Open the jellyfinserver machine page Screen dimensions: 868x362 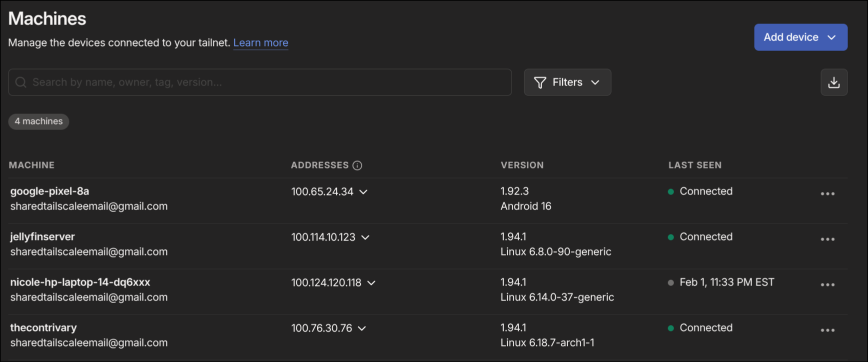(42, 237)
